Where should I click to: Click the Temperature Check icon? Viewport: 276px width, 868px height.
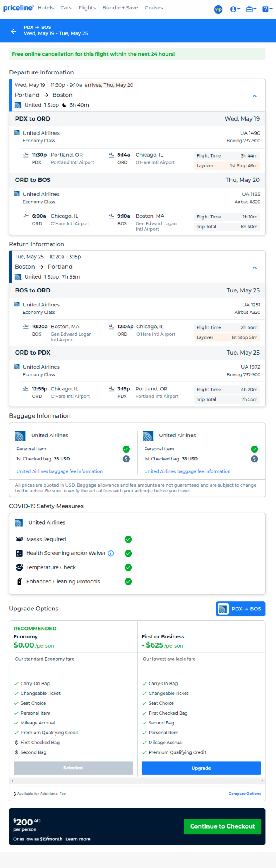pyautogui.click(x=19, y=567)
